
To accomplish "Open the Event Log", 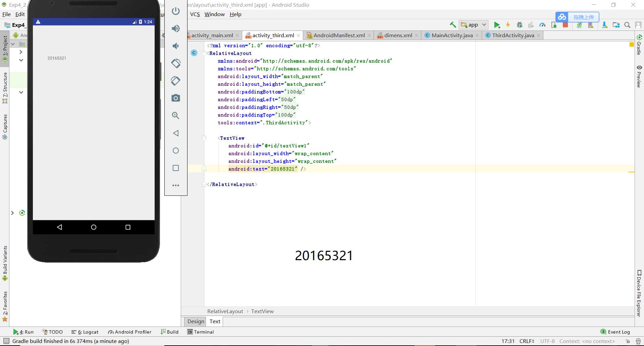I will tap(615, 332).
